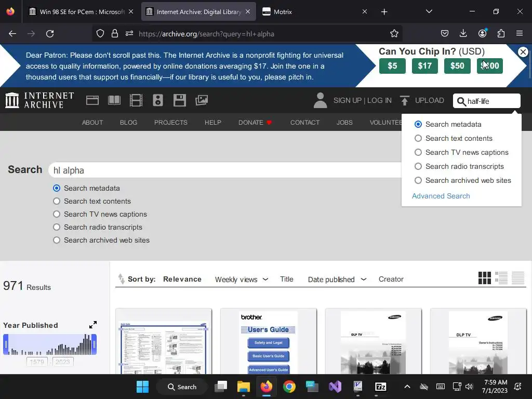The height and width of the screenshot is (399, 532).
Task: Close the donation banner with X
Action: pos(523,52)
